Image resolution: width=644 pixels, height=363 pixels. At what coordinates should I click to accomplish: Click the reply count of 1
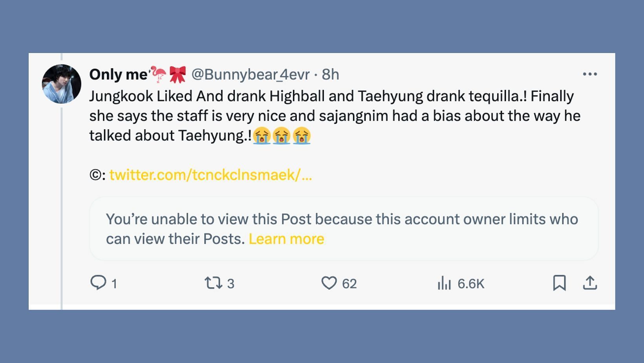pos(114,284)
